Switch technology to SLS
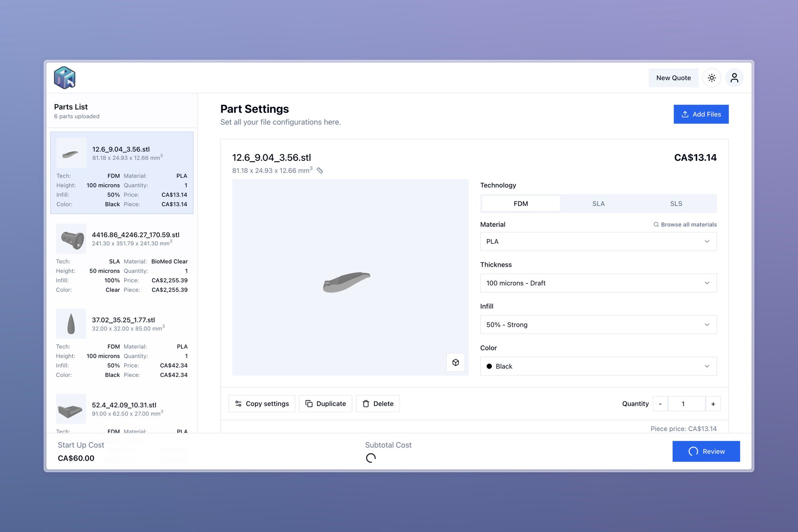The width and height of the screenshot is (798, 532). [x=676, y=204]
